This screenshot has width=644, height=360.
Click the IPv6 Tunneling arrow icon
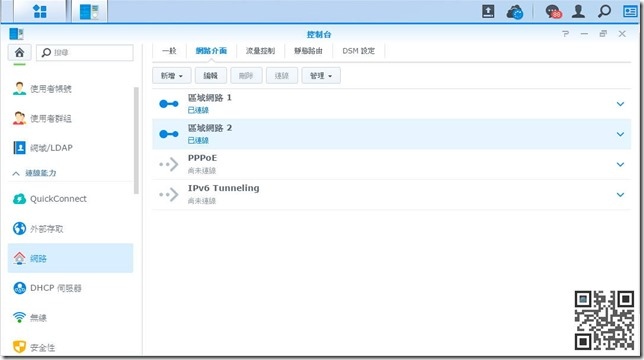click(x=169, y=194)
